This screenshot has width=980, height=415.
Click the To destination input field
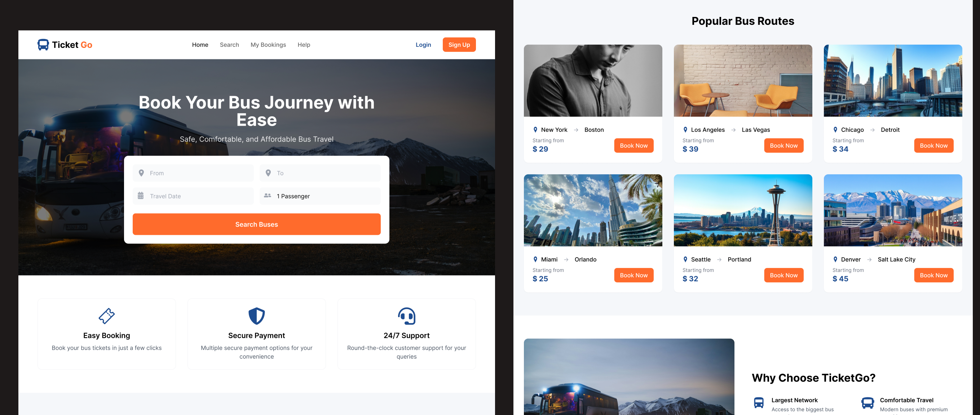pos(320,173)
